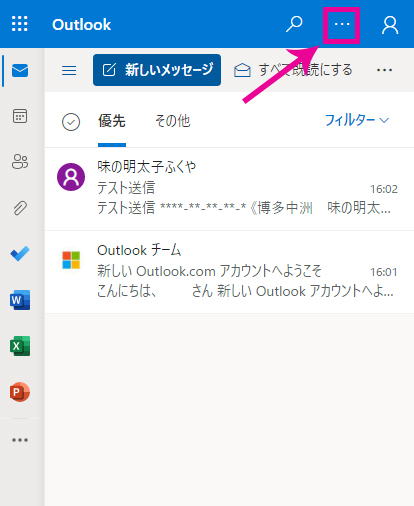Show more apps ellipsis in sidebar

[20, 440]
